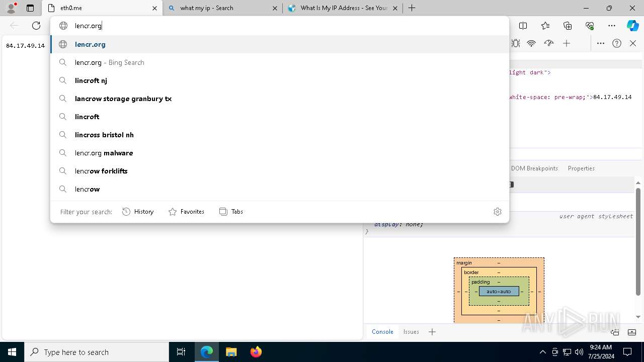Image resolution: width=644 pixels, height=362 pixels.
Task: Open the Console drawer tab
Action: click(382, 332)
